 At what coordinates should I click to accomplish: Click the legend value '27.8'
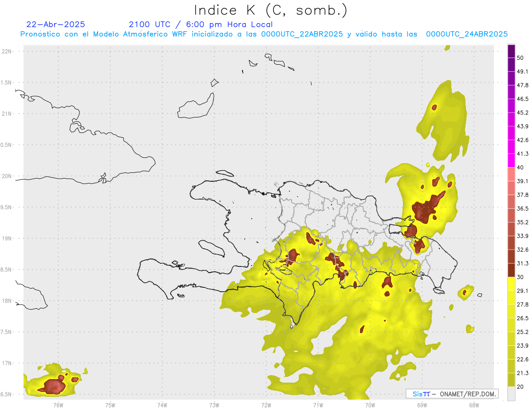tap(523, 305)
